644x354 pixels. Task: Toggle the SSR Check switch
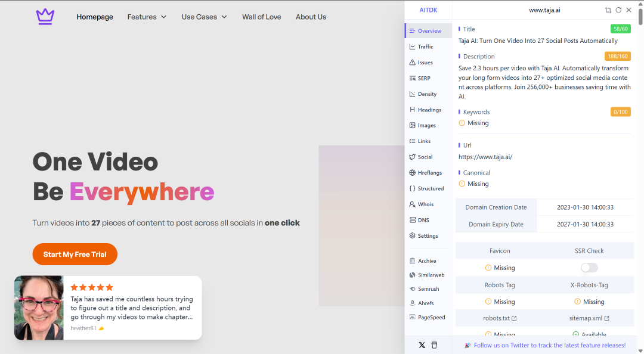(589, 268)
